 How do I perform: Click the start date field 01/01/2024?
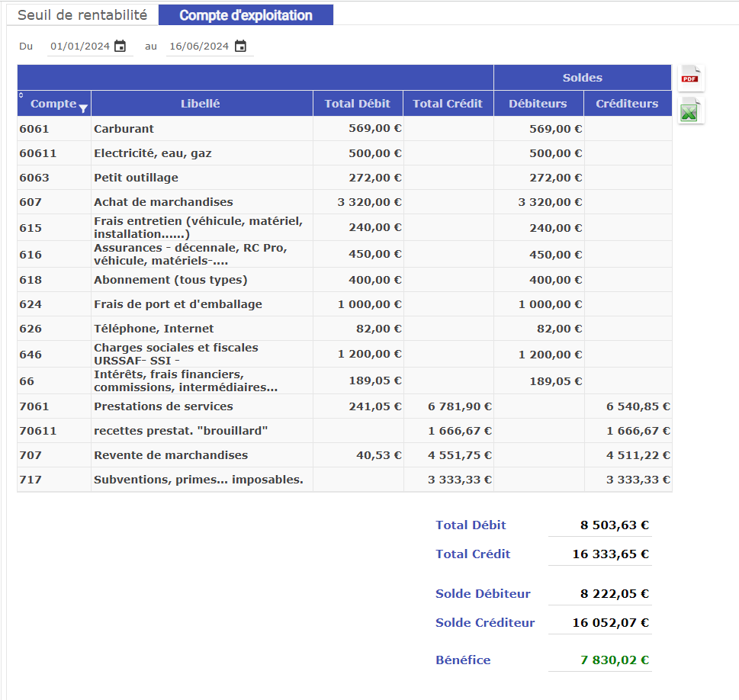(80, 47)
